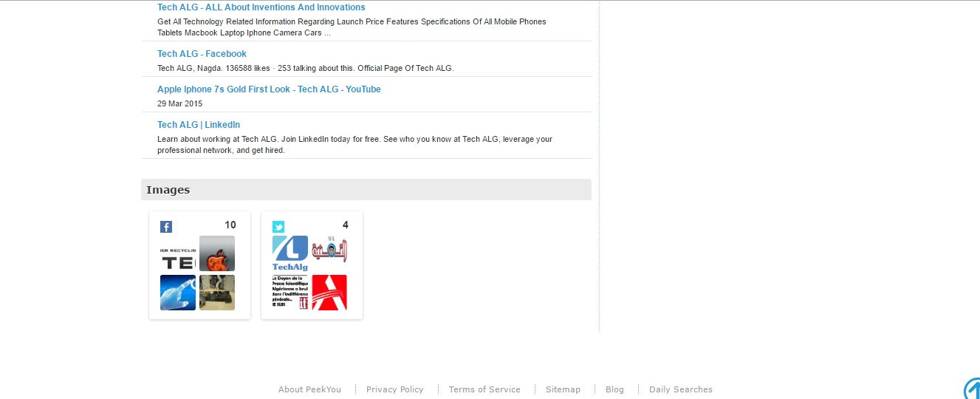Open the 'Tech ALG | LinkedIn' result
Screen dimensions: 980x399
click(199, 125)
